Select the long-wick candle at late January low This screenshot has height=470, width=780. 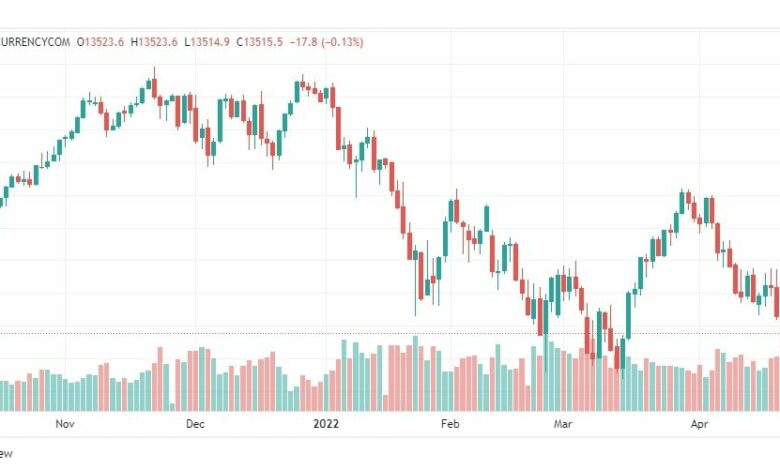click(415, 279)
